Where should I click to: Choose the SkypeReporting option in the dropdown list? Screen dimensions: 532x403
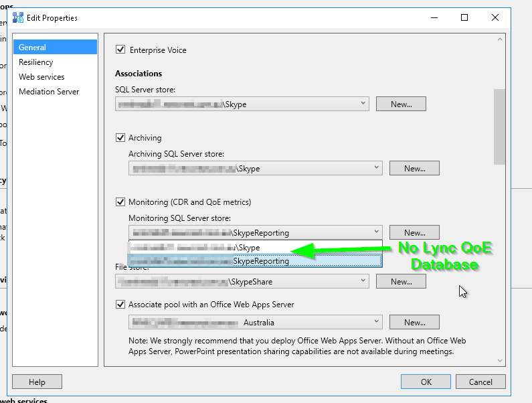pos(255,260)
